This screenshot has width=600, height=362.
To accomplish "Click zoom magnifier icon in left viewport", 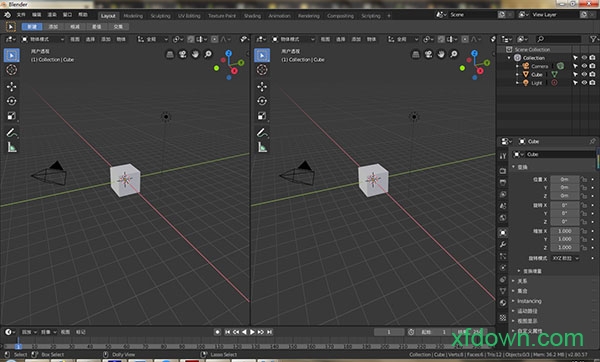I will (x=208, y=54).
